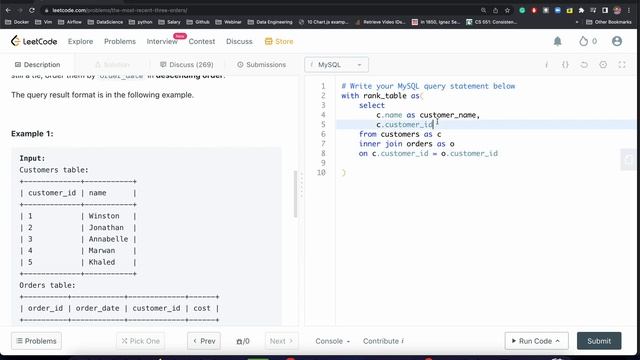
Task: Reload the browser page
Action: tap(32, 10)
